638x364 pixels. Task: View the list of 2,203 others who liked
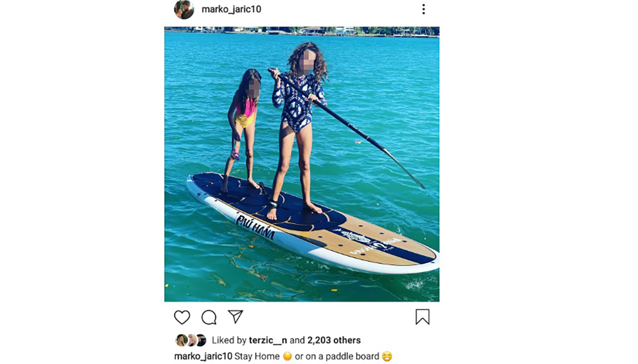[334, 340]
